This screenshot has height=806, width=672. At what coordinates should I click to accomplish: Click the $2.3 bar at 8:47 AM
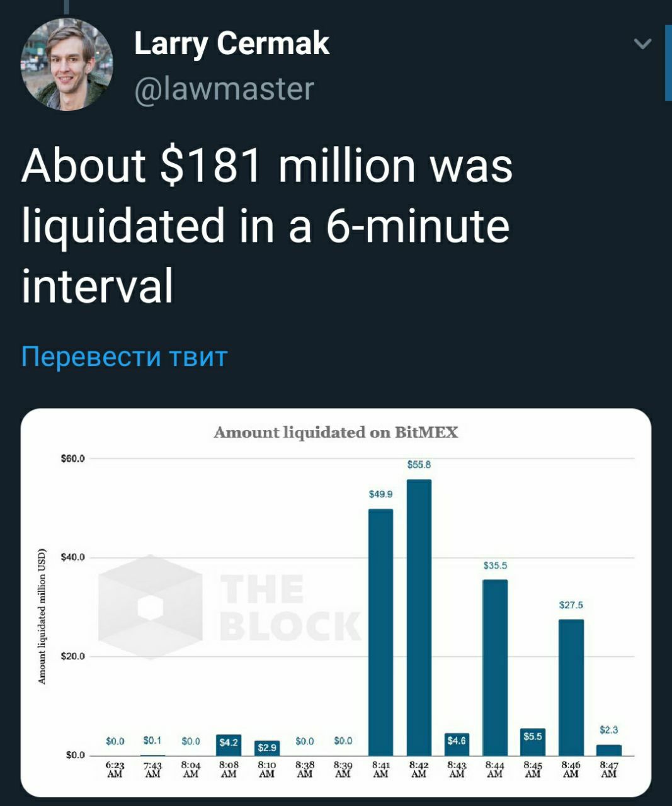pos(609,749)
